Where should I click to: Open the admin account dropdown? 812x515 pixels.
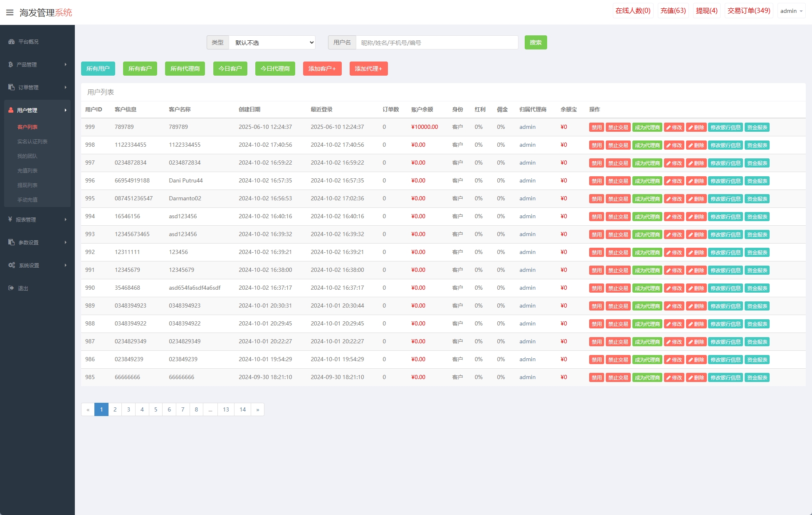[791, 11]
